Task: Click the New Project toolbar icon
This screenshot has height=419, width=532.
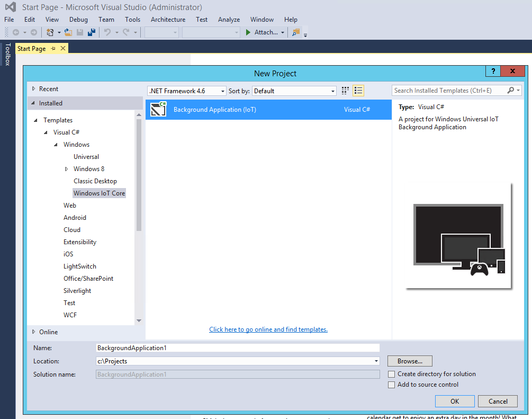Action: pyautogui.click(x=50, y=32)
